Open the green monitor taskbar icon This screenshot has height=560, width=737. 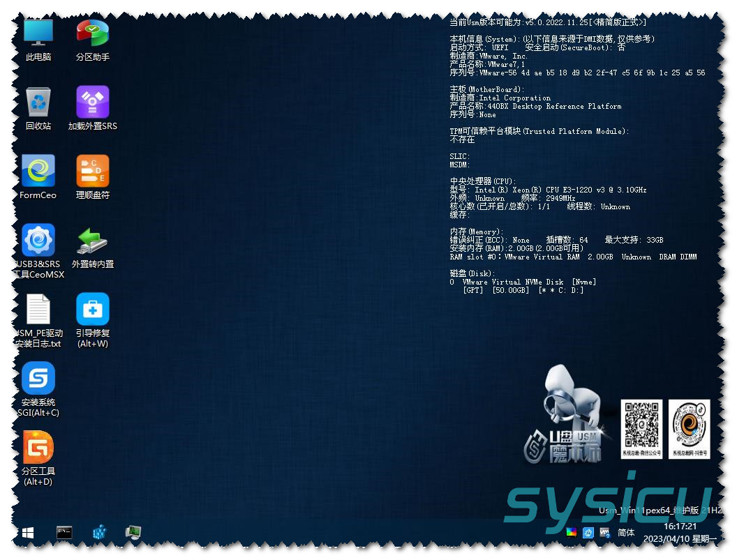point(133,533)
